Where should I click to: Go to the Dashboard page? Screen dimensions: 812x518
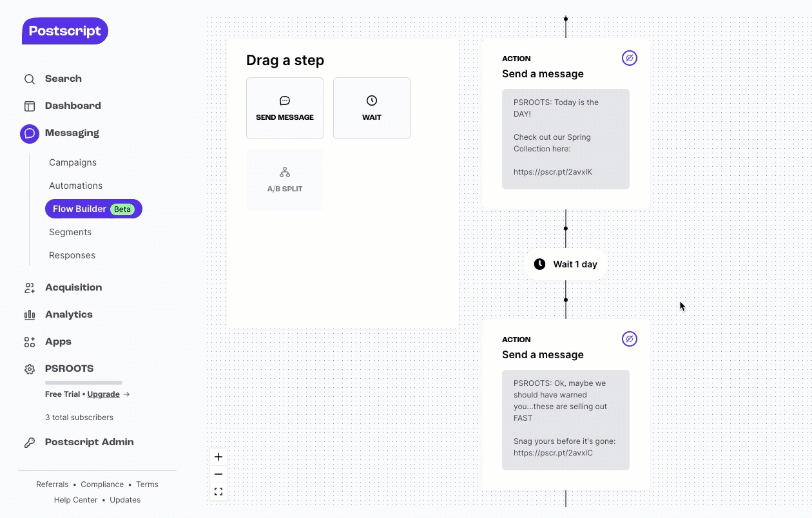(x=73, y=106)
